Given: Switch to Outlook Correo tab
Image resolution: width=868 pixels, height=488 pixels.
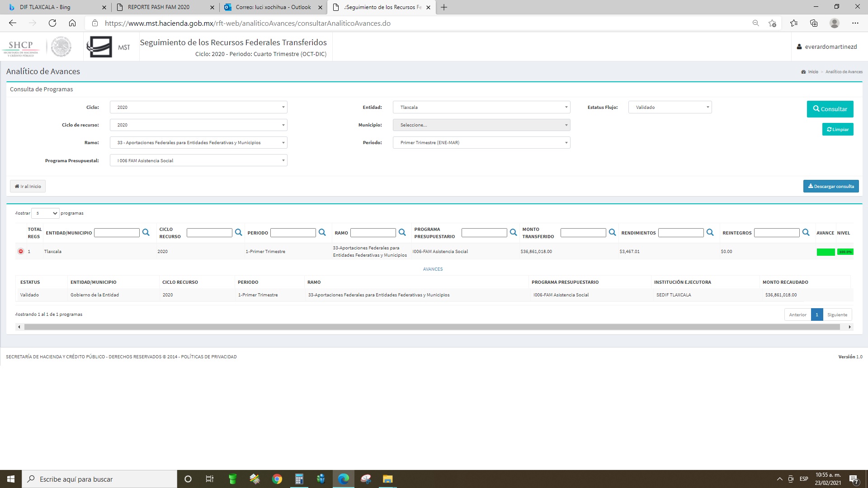Looking at the screenshot, I should click(x=273, y=7).
